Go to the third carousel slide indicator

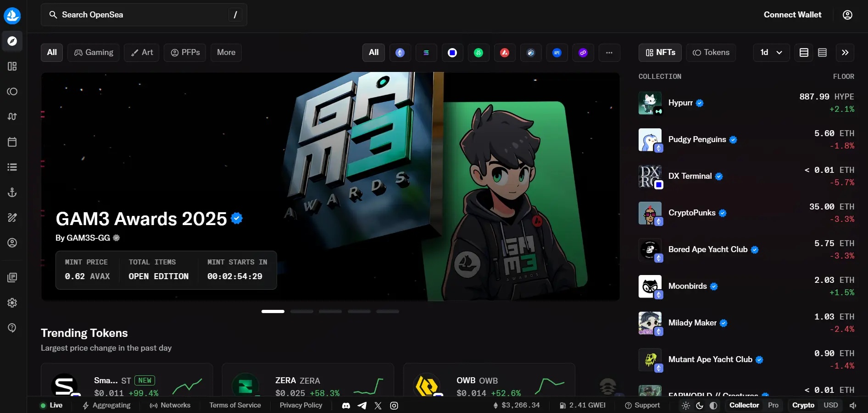click(x=330, y=312)
